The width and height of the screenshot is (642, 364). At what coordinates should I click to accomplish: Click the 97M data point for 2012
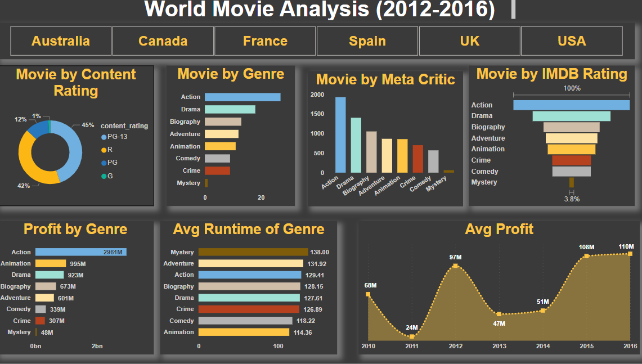click(x=455, y=266)
